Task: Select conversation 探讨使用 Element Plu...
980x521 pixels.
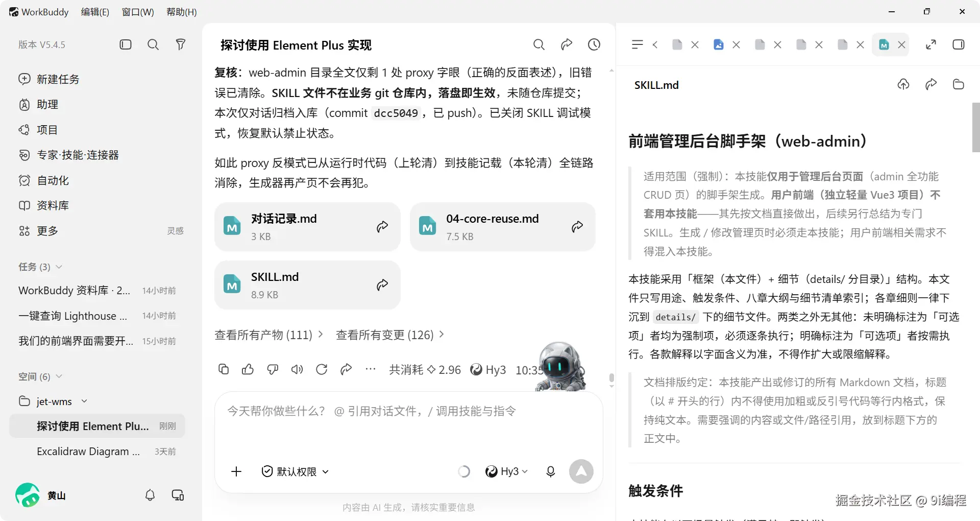Action: [97, 426]
